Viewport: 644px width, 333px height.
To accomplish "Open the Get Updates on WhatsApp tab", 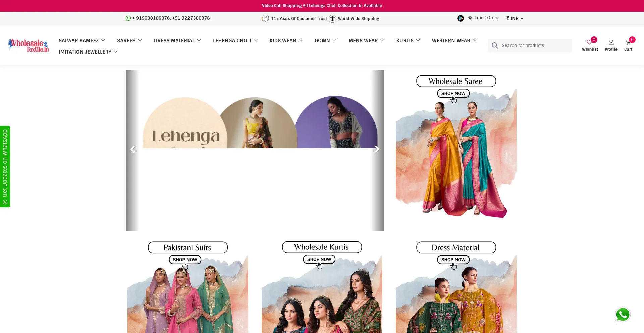I will click(x=5, y=166).
